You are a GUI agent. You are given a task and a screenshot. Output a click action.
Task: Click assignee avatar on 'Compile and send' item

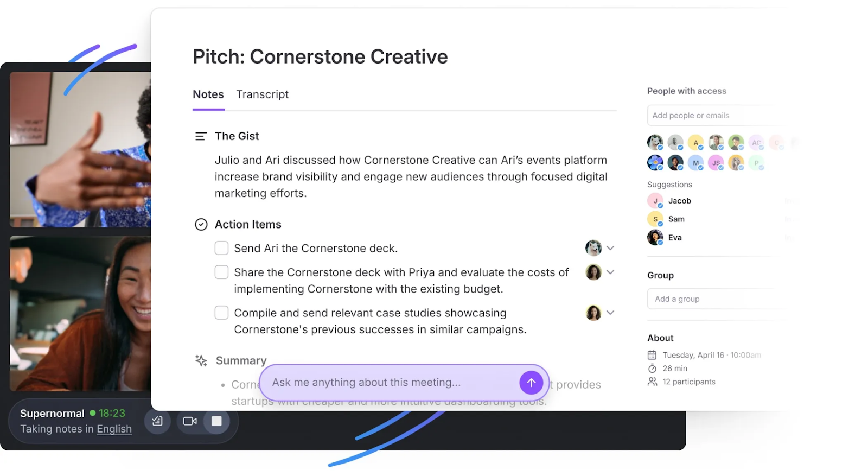[x=593, y=313]
